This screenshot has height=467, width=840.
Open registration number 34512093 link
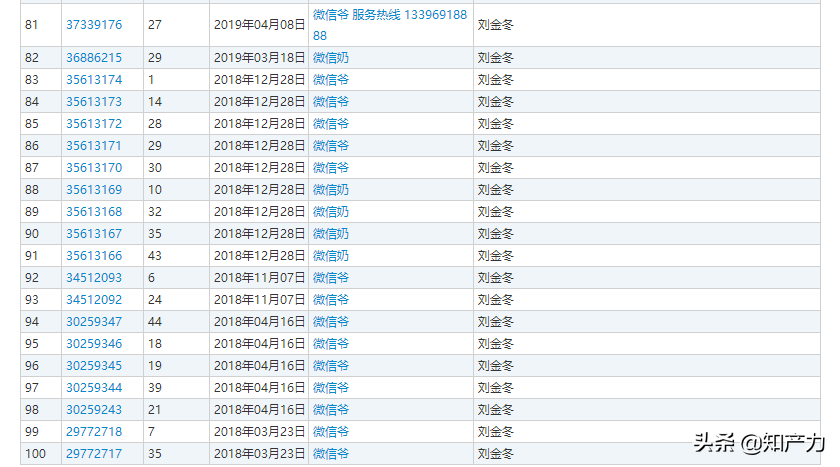pos(94,277)
